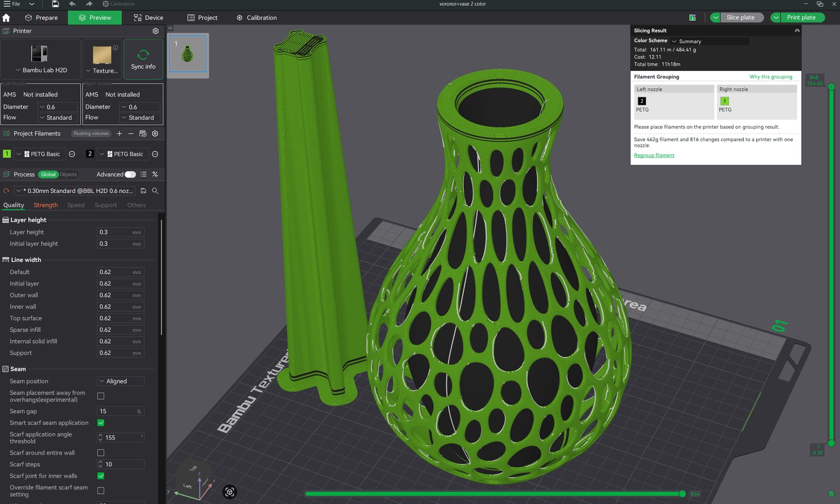This screenshot has width=840, height=504.
Task: Open the Strength settings tab
Action: tap(46, 205)
